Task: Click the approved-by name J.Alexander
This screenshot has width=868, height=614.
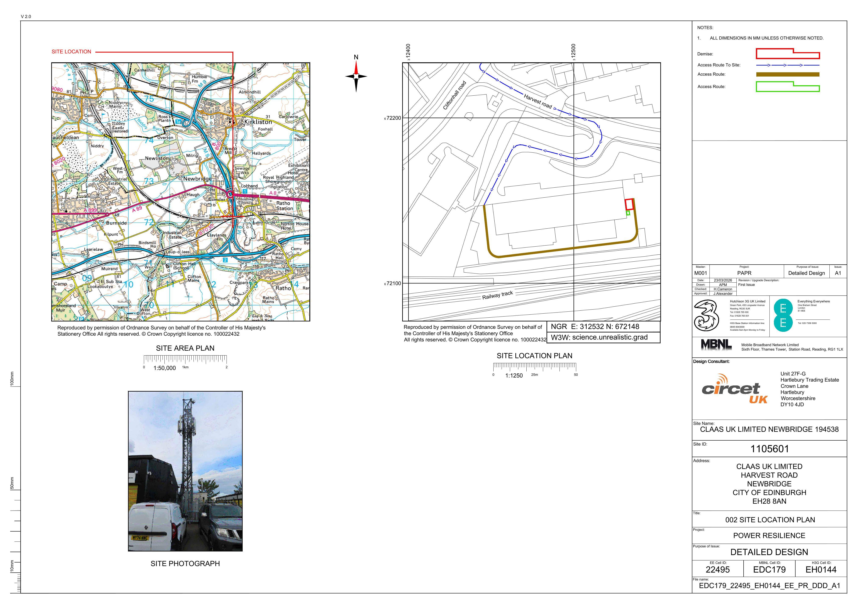Action: 723,294
